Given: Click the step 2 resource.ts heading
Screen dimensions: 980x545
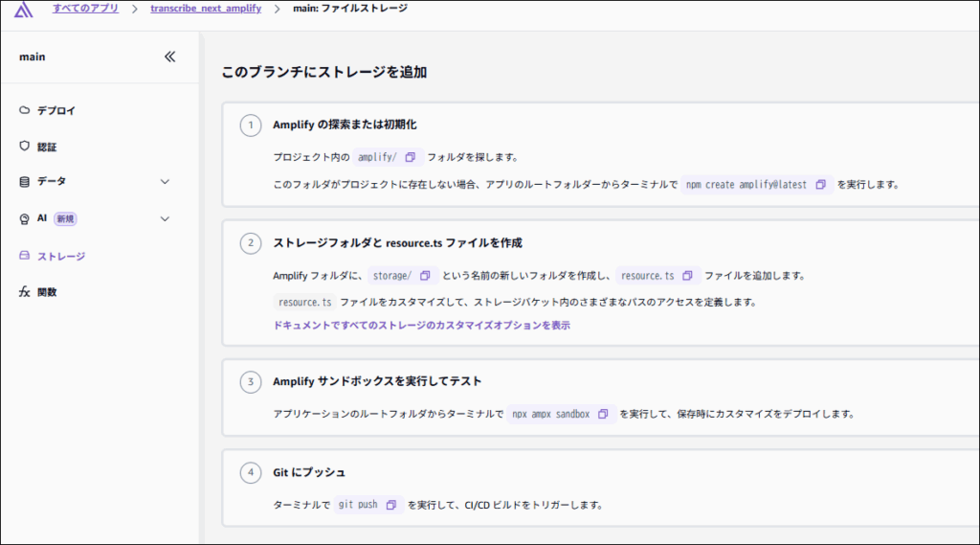Looking at the screenshot, I should [x=397, y=242].
